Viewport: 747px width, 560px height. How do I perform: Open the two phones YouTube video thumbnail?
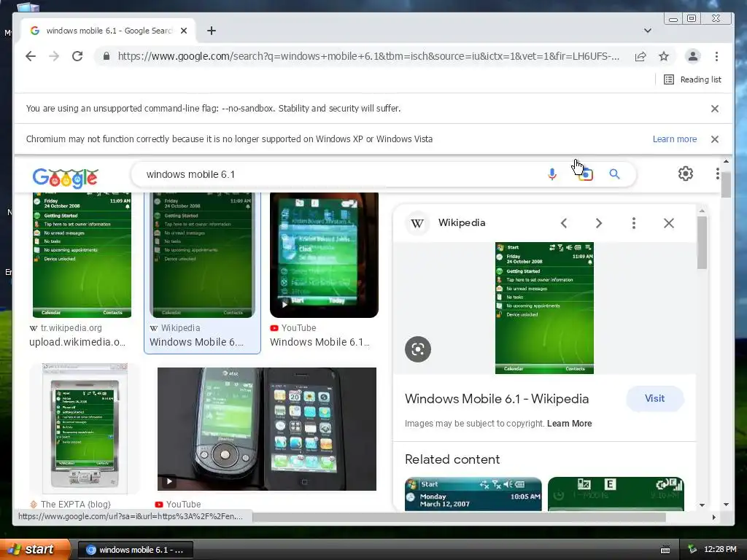point(267,429)
